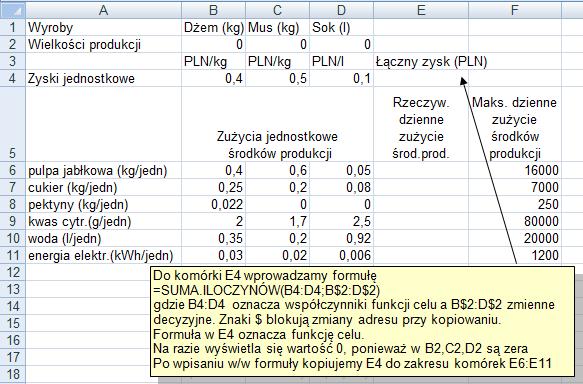
Task: Select row 4 header
Action: tap(13, 78)
